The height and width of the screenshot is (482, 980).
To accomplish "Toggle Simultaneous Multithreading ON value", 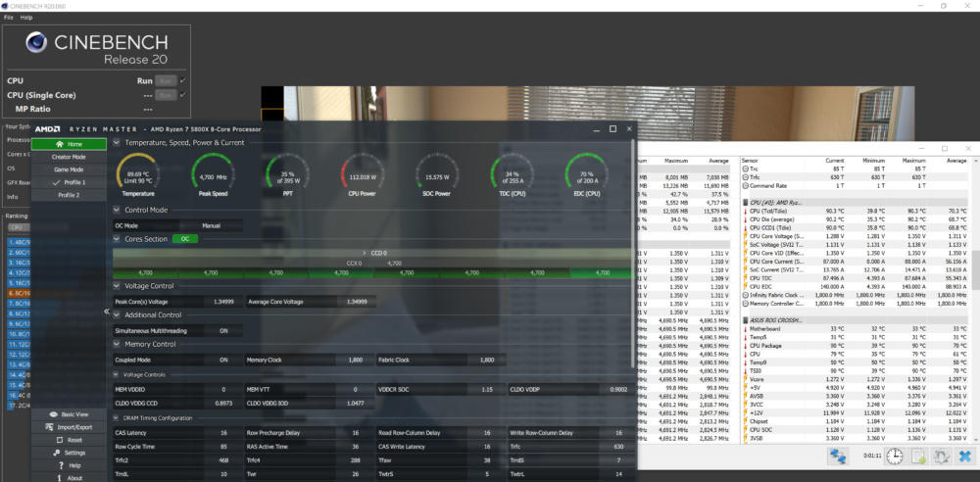I will tap(223, 331).
